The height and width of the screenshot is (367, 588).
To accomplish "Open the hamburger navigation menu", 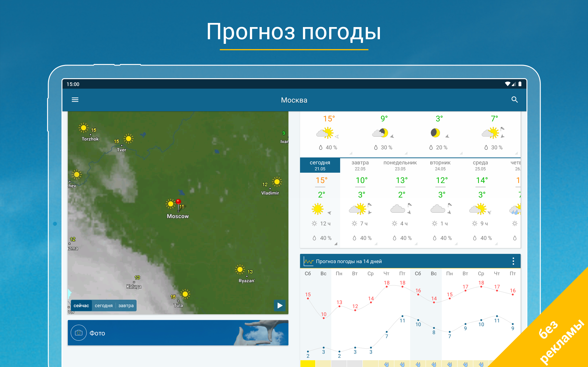I will point(75,100).
